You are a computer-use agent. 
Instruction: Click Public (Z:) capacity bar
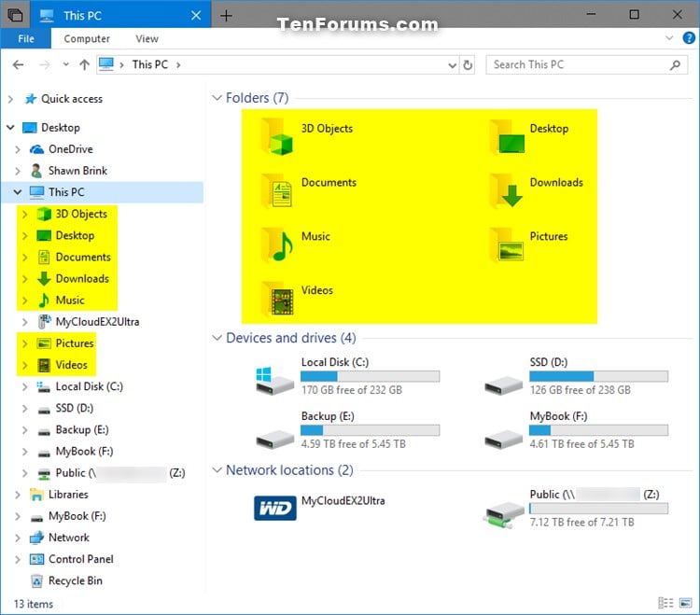point(598,509)
